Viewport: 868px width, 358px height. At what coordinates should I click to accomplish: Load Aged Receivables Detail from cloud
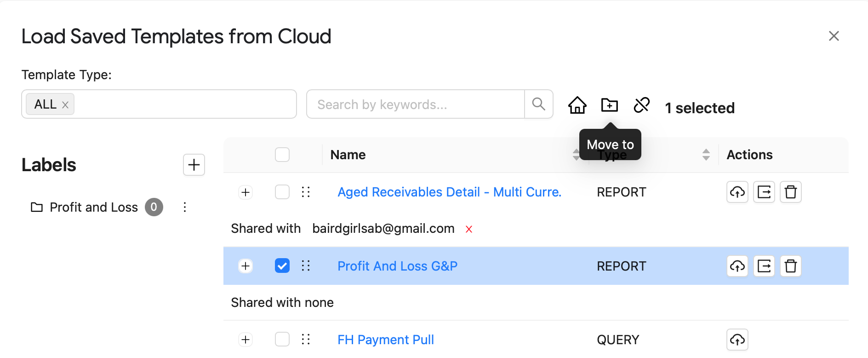click(x=737, y=192)
